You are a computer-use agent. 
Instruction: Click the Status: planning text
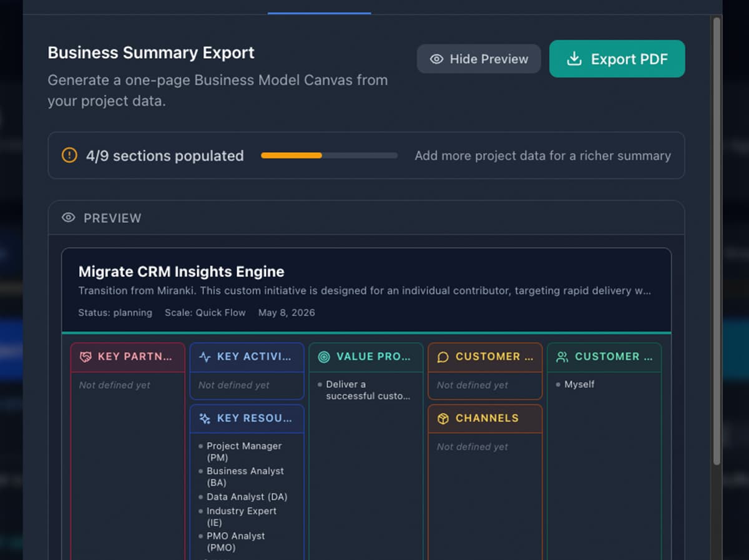[115, 312]
